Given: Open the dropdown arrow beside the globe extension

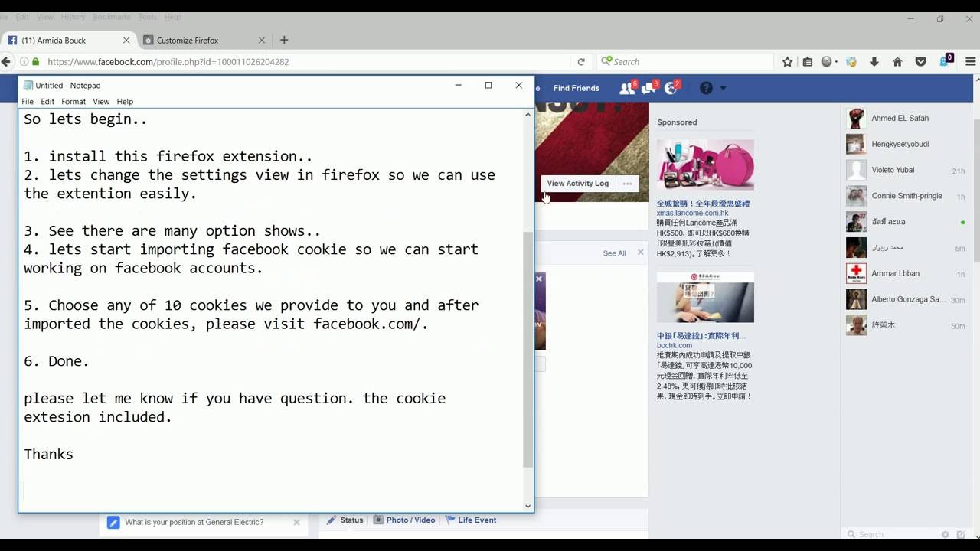Looking at the screenshot, I should [x=836, y=62].
